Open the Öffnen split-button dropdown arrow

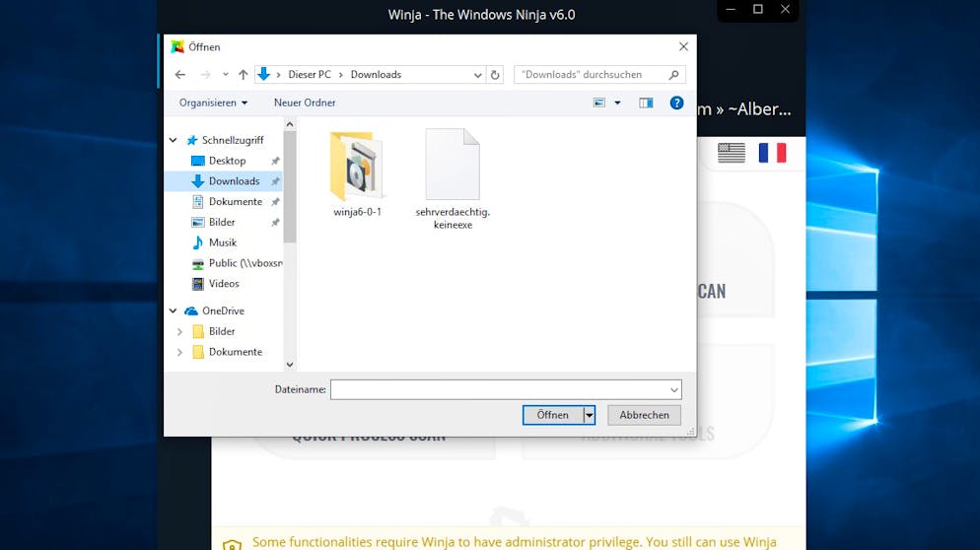[x=589, y=415]
